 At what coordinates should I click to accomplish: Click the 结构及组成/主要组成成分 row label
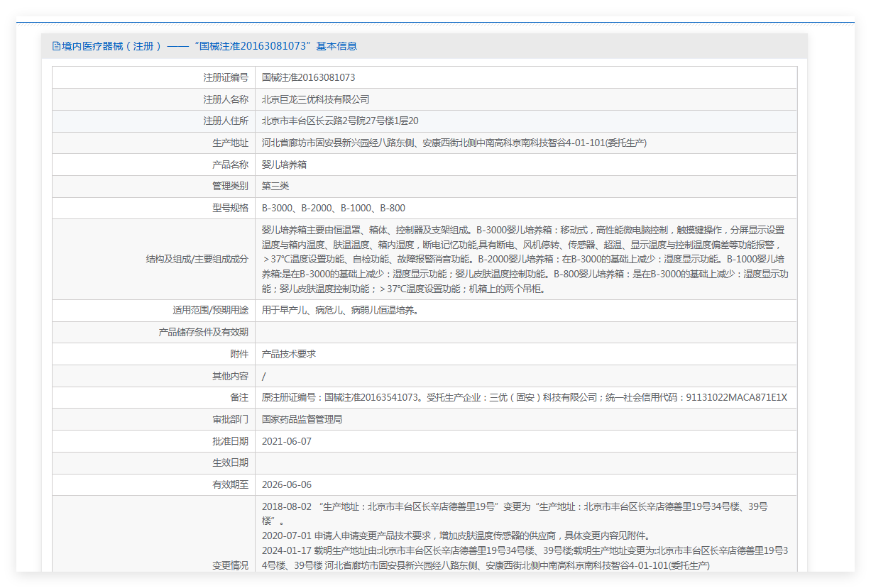point(197,259)
